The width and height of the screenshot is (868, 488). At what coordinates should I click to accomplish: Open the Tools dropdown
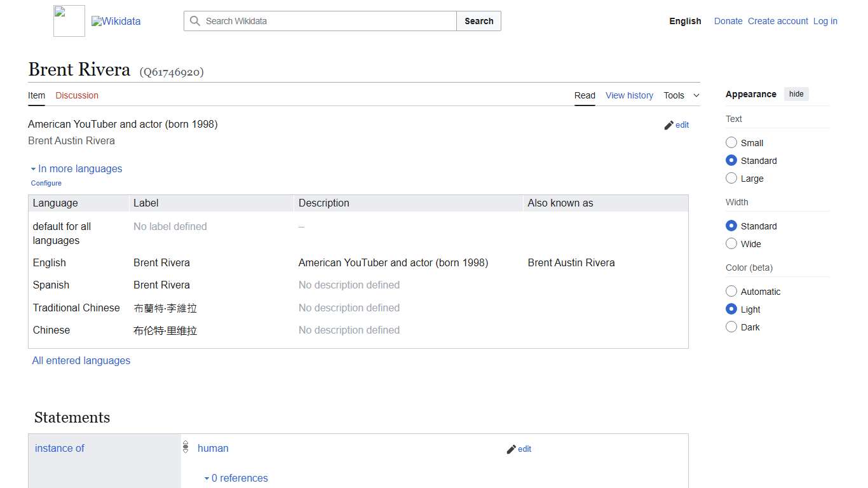tap(681, 95)
